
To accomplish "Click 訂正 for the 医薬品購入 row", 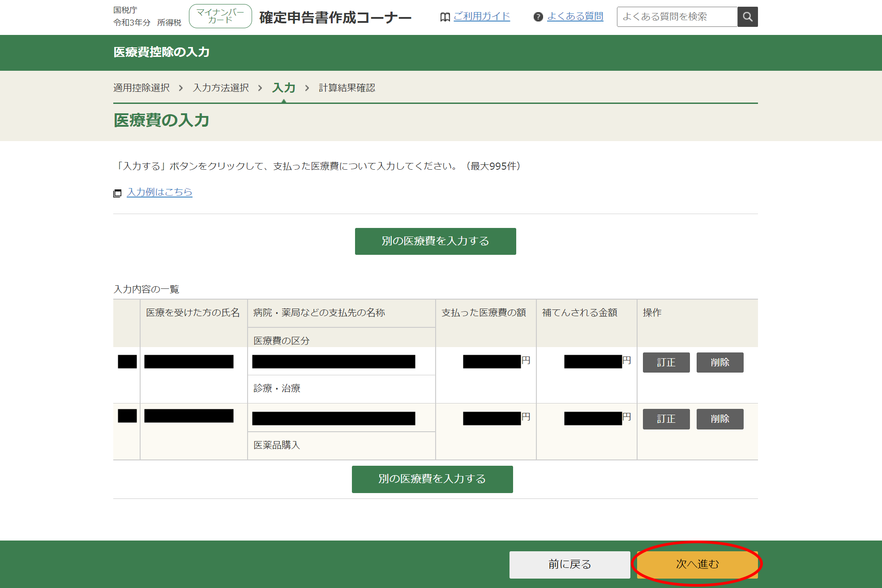I will click(666, 419).
